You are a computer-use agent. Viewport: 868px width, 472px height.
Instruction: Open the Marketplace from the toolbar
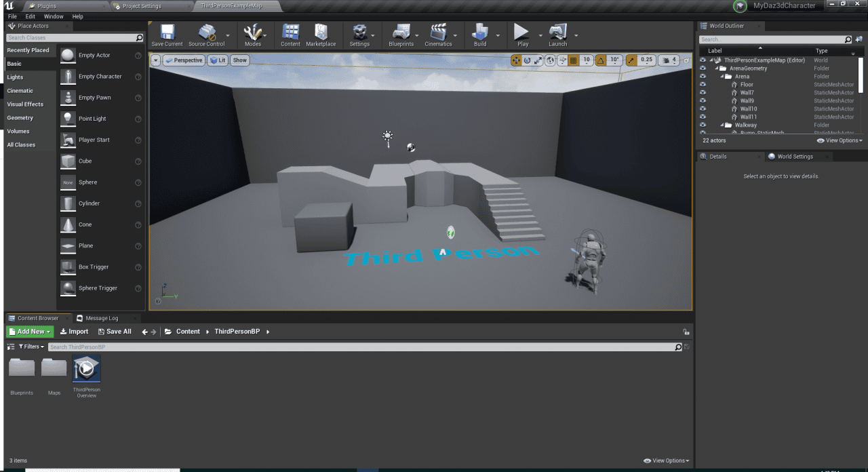coord(321,32)
